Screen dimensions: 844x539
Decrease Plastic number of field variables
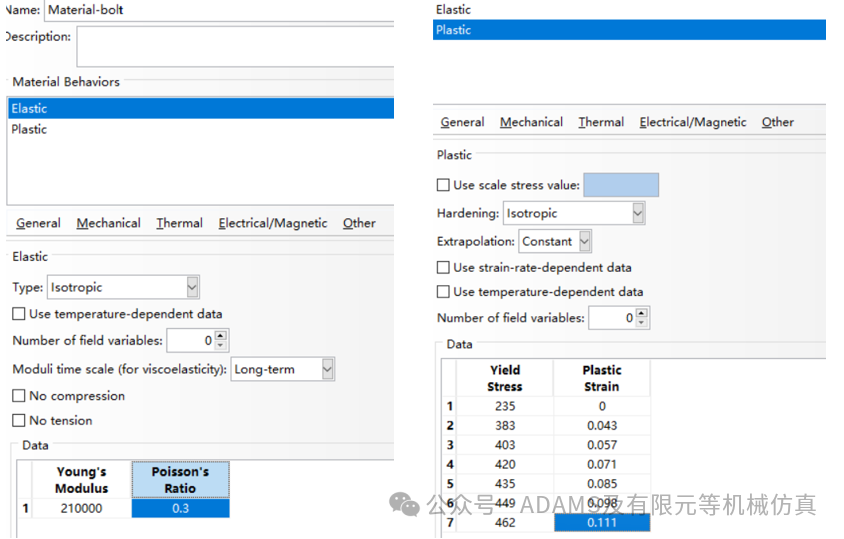coord(642,323)
